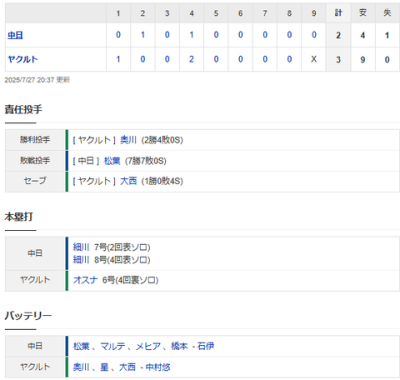Open the 中日 team link in scoreboard

pyautogui.click(x=15, y=35)
